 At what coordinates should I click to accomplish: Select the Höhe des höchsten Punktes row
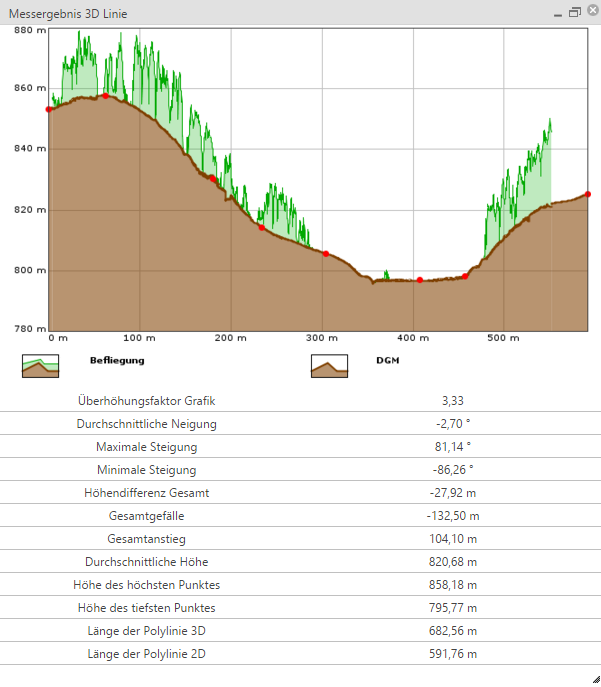300,585
